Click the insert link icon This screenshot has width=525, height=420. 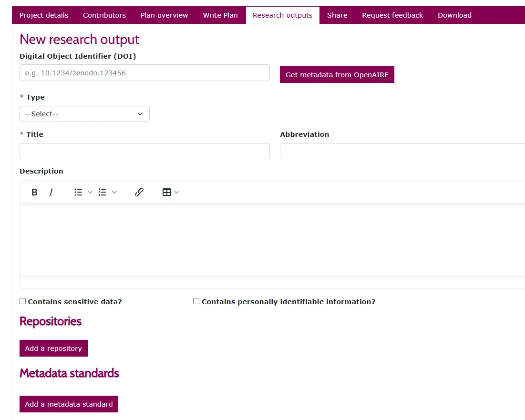coord(139,192)
